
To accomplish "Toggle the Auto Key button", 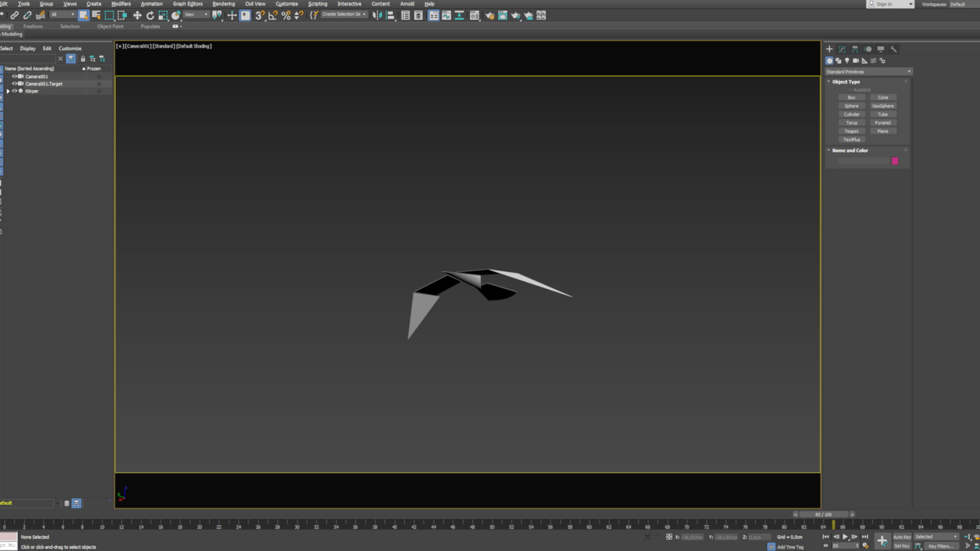I will pyautogui.click(x=902, y=537).
